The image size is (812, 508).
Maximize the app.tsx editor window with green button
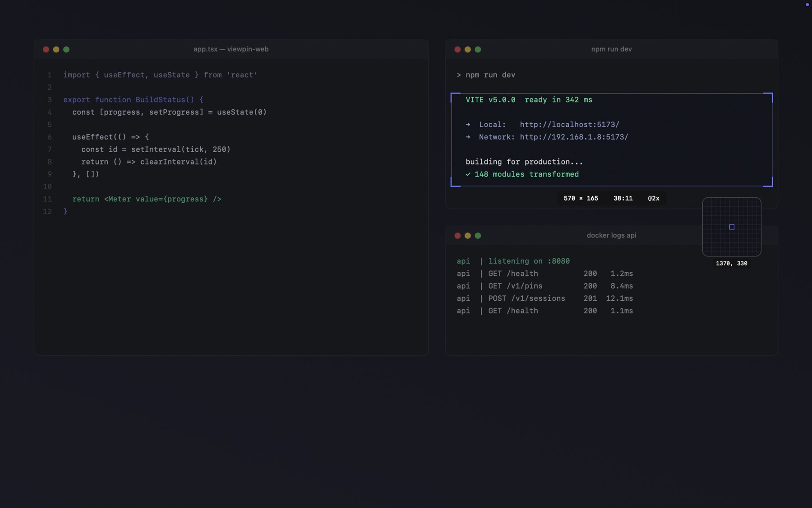(x=66, y=50)
